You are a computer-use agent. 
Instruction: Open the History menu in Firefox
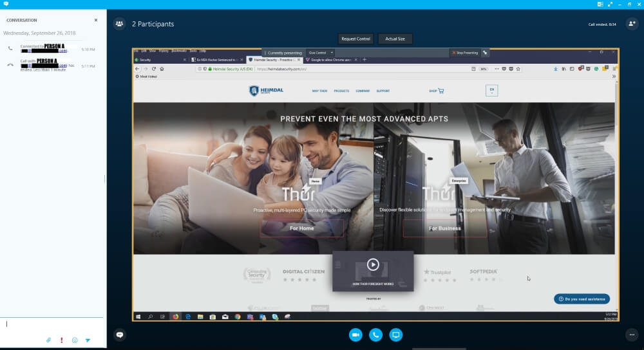[164, 50]
